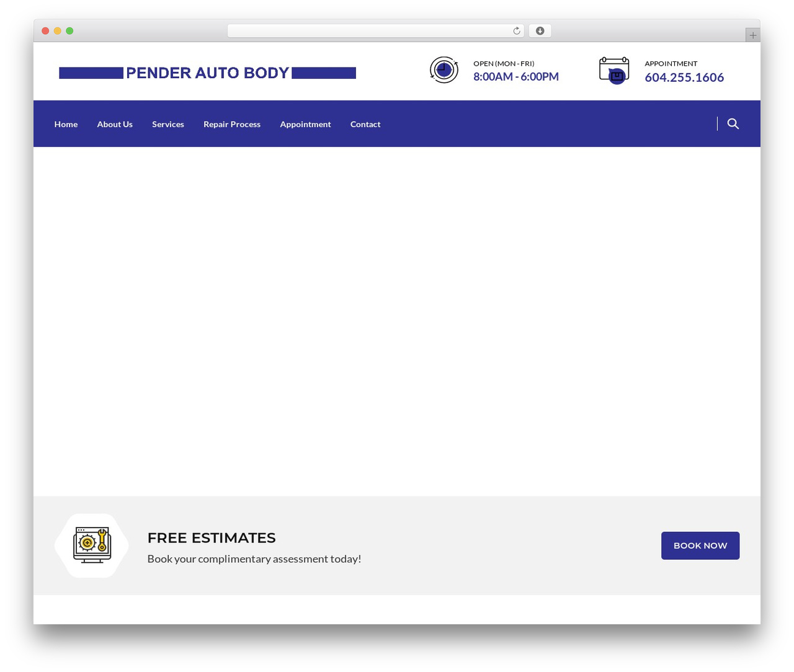Click the APPOINTMENT label above phone
Screen dimensions: 794x672
(671, 63)
